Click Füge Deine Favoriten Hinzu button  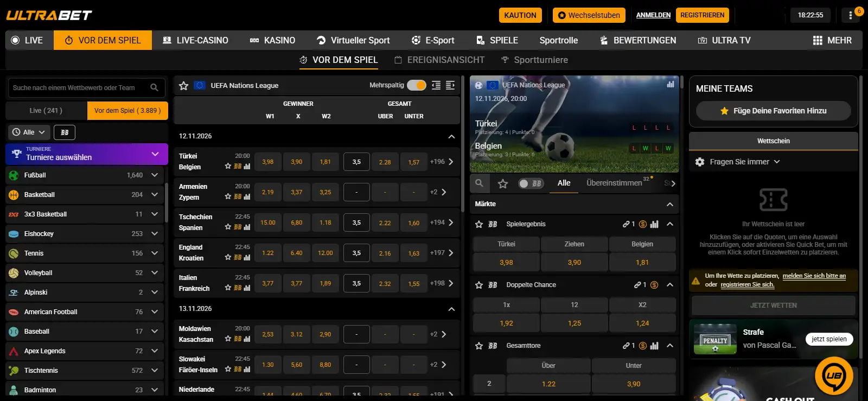pos(774,111)
